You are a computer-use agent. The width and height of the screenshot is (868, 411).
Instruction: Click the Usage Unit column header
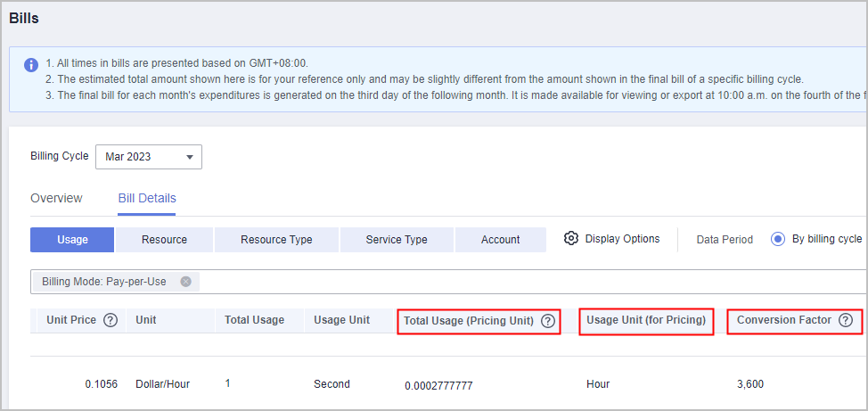(x=341, y=320)
